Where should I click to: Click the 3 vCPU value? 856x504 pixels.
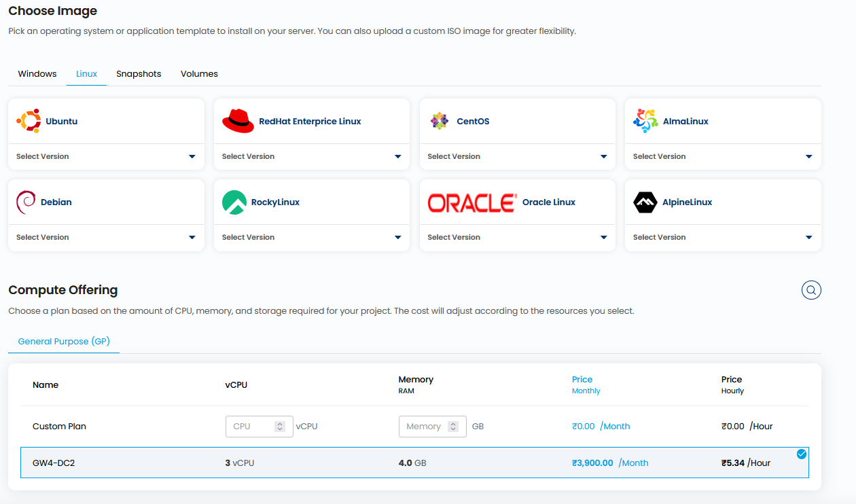[x=240, y=463]
